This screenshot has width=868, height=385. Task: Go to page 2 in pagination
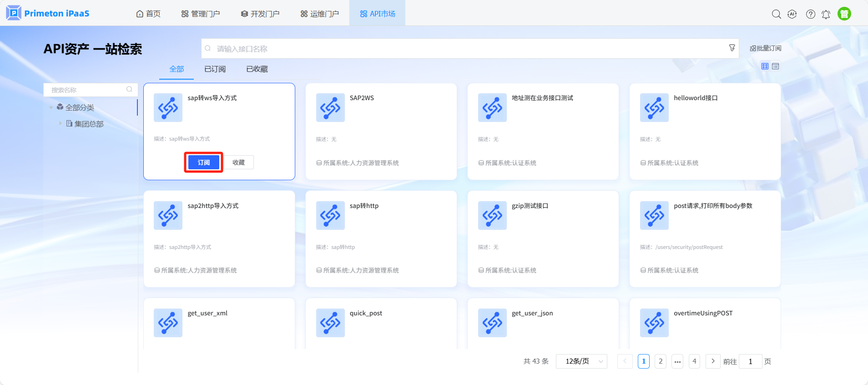pos(661,361)
